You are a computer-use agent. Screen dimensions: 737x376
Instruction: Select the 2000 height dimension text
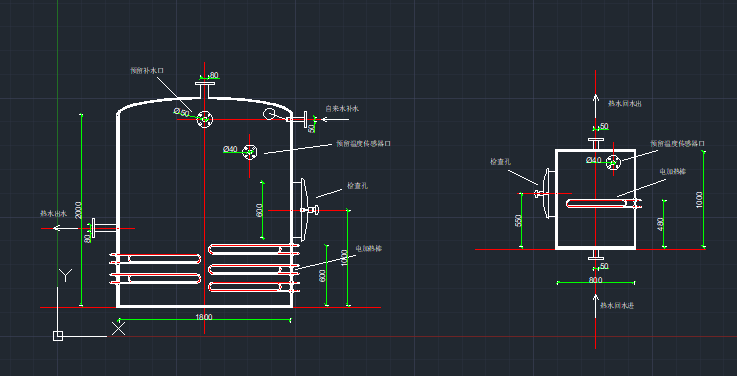(x=78, y=210)
